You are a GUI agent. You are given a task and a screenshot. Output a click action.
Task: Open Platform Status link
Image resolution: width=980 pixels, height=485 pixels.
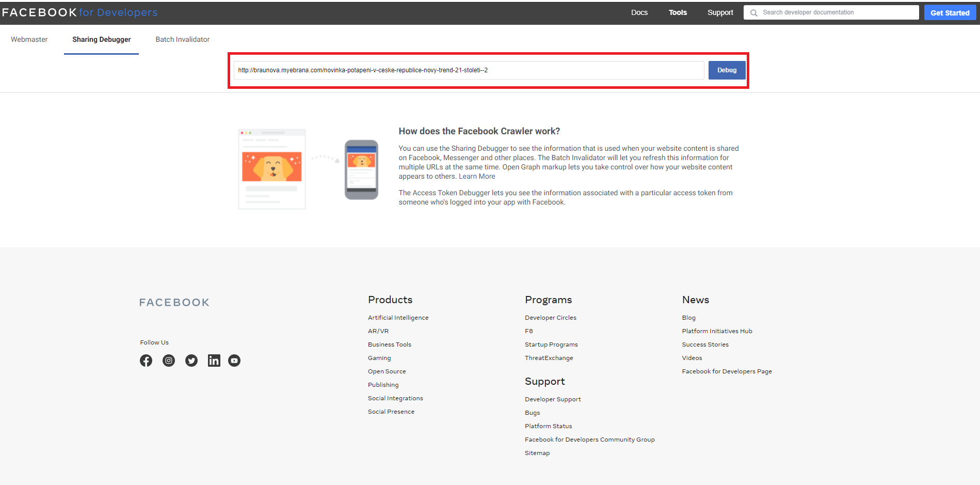(x=549, y=426)
